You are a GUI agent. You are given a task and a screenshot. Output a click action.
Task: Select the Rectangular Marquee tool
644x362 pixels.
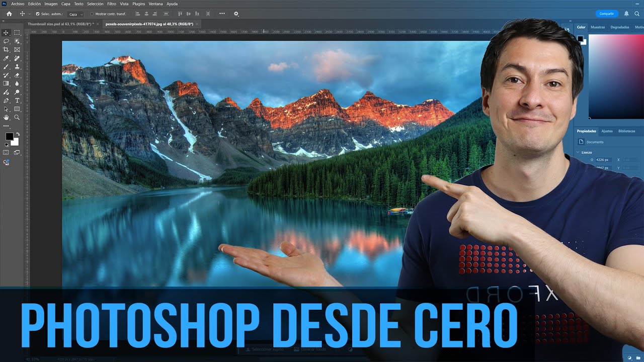(17, 33)
